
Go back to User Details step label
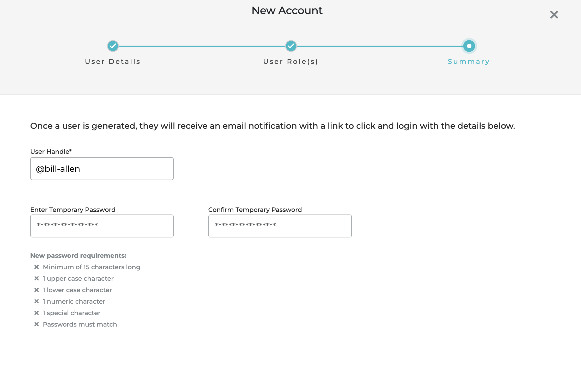pos(113,62)
